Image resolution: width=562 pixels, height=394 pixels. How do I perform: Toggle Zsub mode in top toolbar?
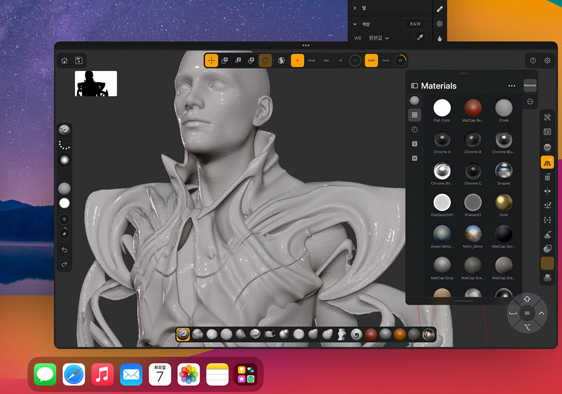386,61
